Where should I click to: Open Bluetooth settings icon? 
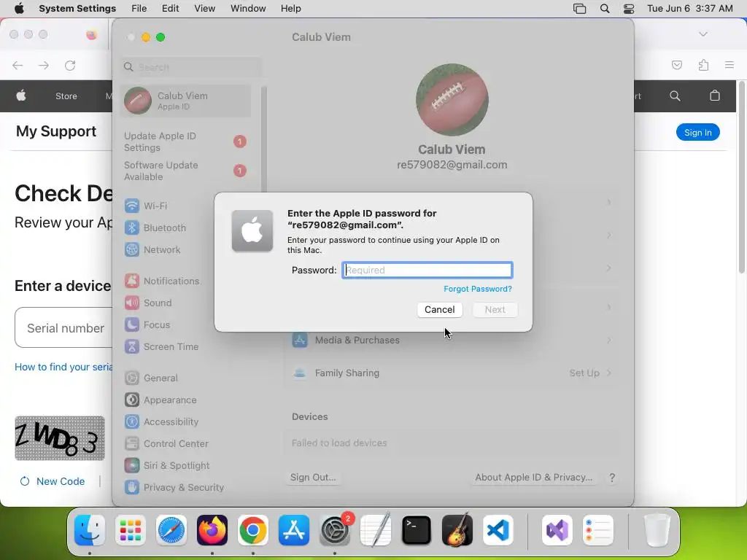(x=132, y=227)
